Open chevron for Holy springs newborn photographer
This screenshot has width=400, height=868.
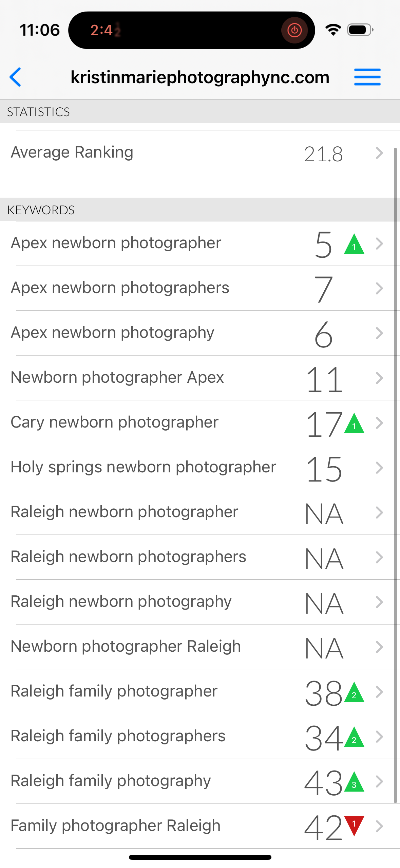pyautogui.click(x=379, y=468)
